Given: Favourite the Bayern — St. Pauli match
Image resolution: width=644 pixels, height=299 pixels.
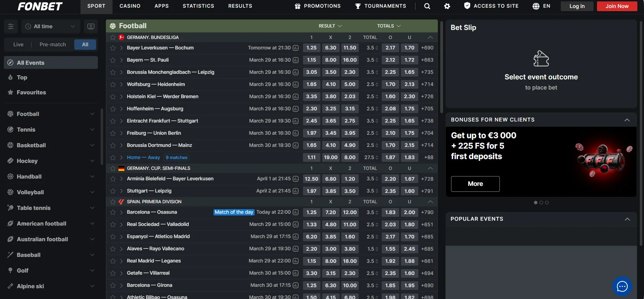Looking at the screenshot, I should point(113,60).
